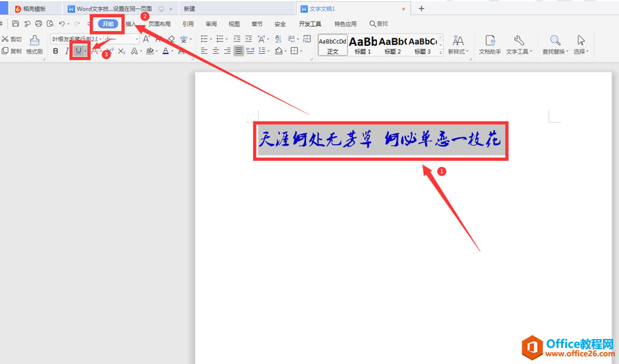This screenshot has width=619, height=364.
Task: Expand the font color dropdown arrow
Action: [x=172, y=51]
